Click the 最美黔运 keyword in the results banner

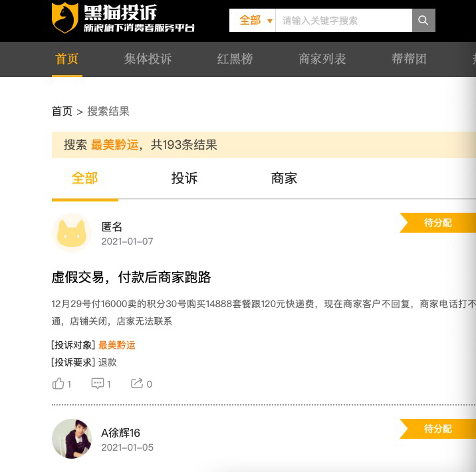coord(115,145)
